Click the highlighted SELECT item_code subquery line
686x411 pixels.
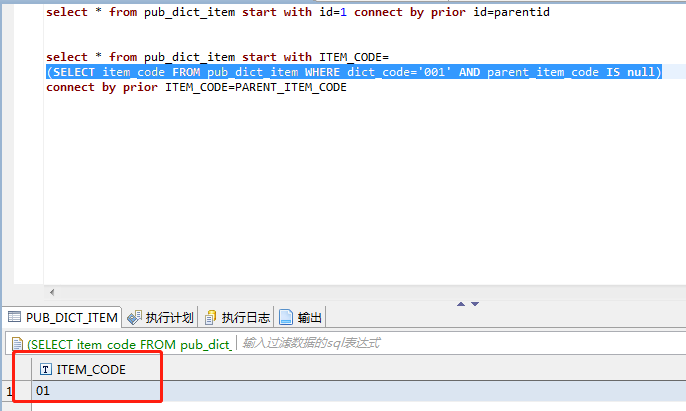point(354,72)
